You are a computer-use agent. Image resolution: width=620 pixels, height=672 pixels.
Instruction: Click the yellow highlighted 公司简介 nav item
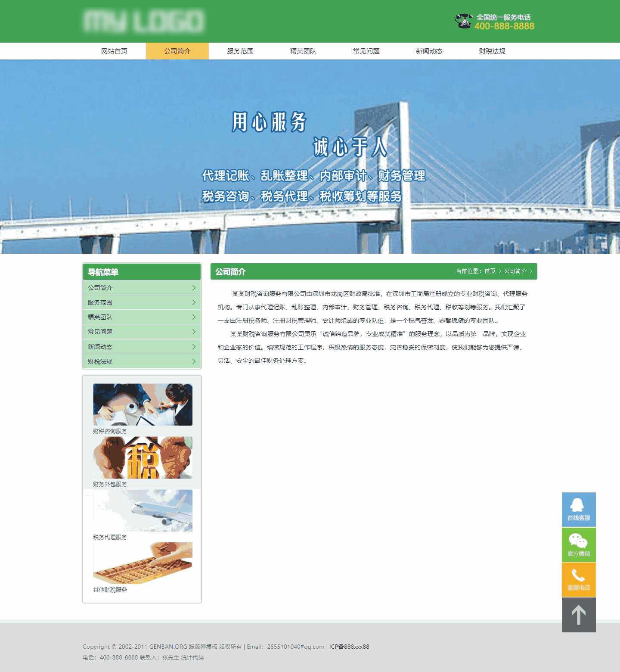click(177, 50)
